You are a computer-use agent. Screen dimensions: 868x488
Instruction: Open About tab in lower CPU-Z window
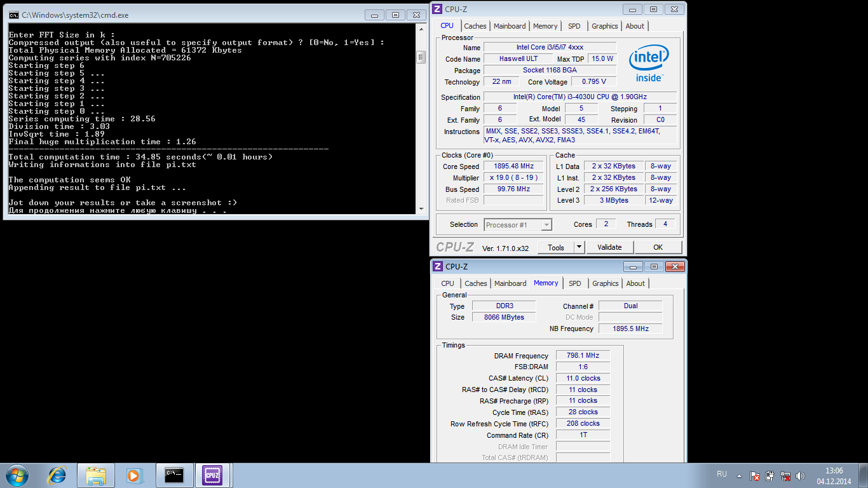pos(635,283)
